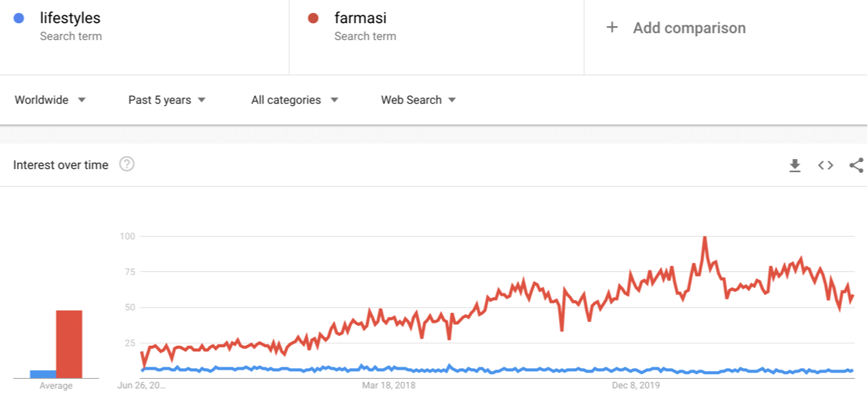The width and height of the screenshot is (868, 398).
Task: Click the blue lifestyles average bar
Action: click(43, 374)
